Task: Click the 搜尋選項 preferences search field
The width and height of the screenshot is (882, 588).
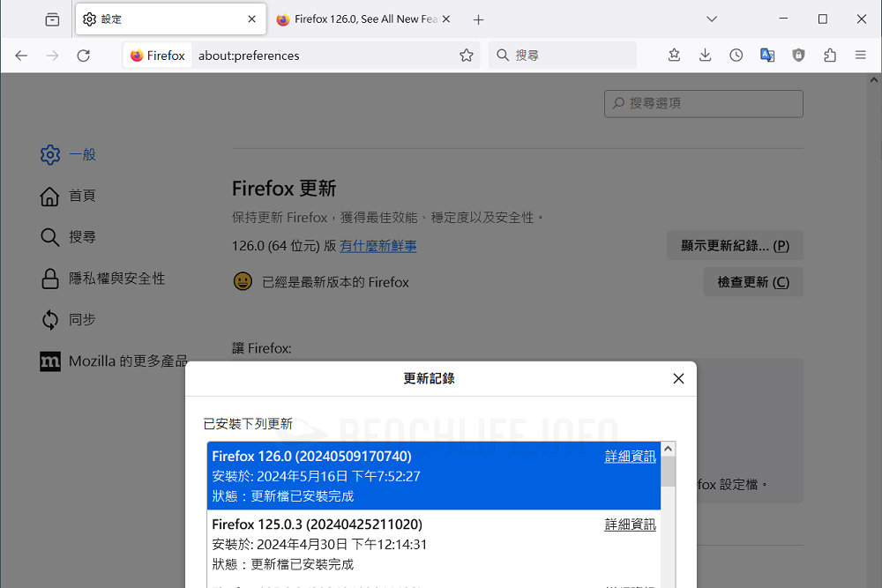Action: (703, 103)
